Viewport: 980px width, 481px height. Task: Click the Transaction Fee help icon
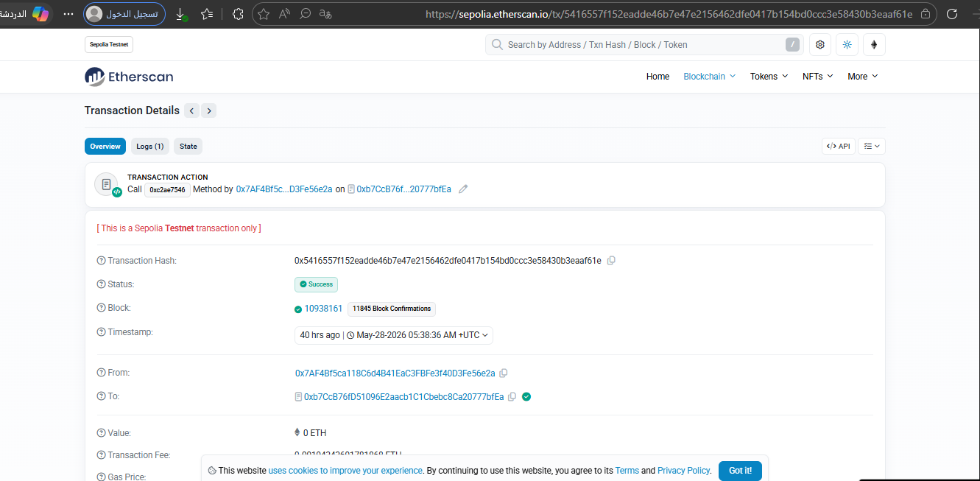pyautogui.click(x=101, y=455)
